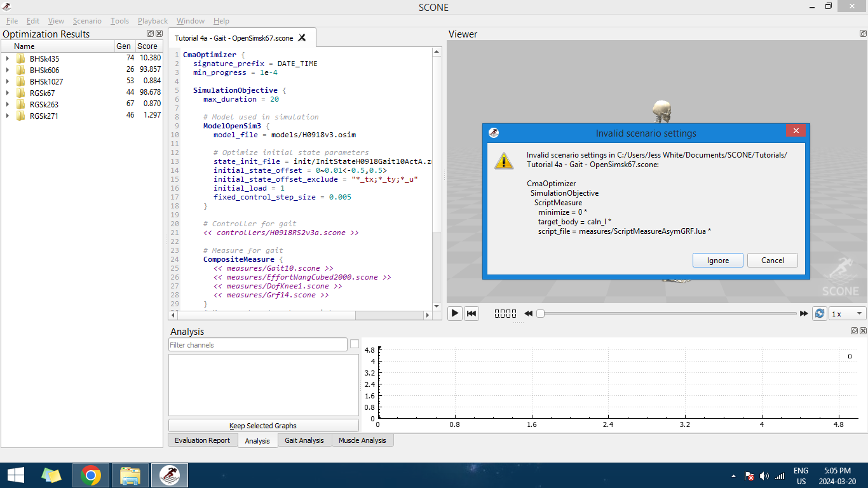This screenshot has width=868, height=488.
Task: Click the volume speaker tray icon
Action: (764, 476)
